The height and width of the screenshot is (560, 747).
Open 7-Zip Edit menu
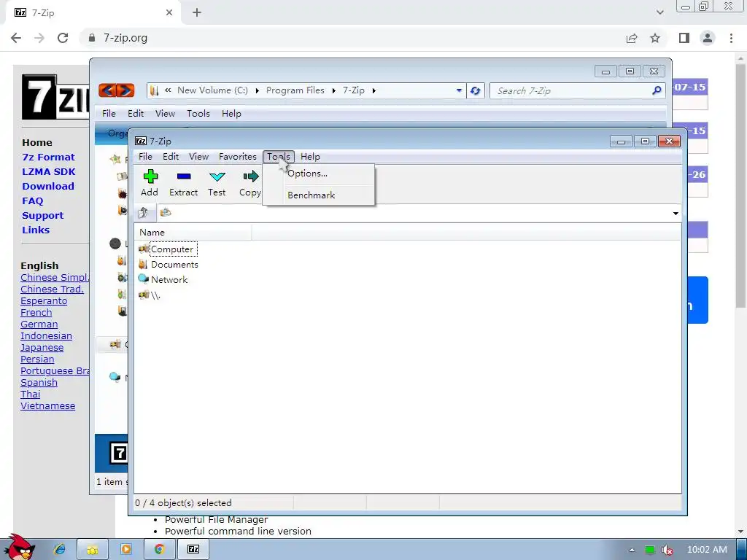coord(171,157)
